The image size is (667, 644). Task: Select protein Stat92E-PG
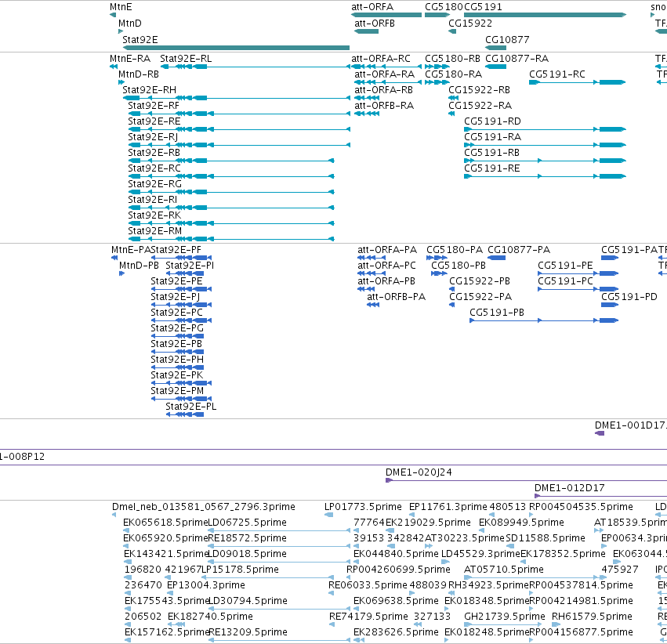[177, 336]
